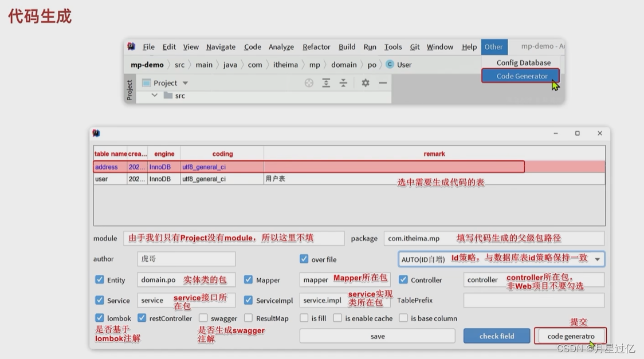
Task: Open the Git menu
Action: click(x=414, y=47)
